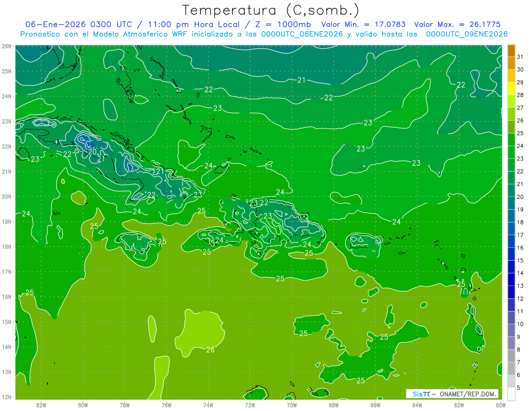Click the "16N" latitude axis label
Screen dimensions: 532x411
tap(7, 297)
